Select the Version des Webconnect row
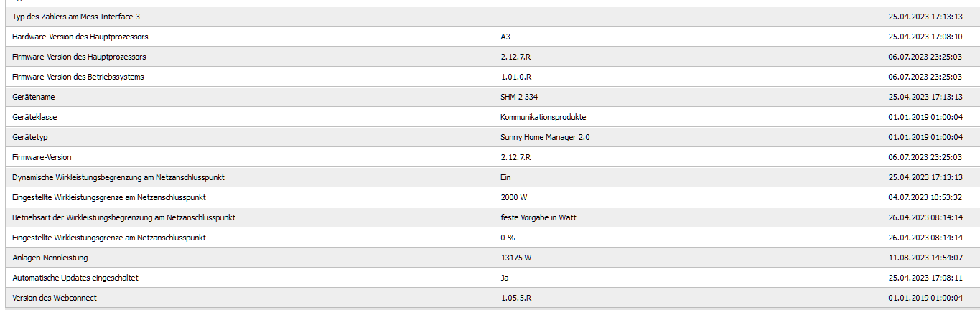 [490, 298]
